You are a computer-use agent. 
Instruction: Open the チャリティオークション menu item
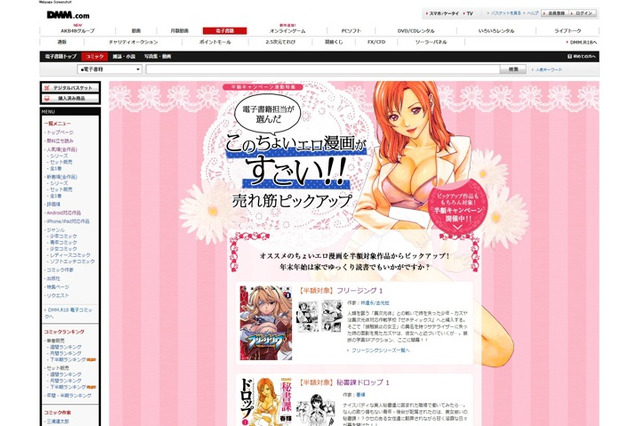(133, 42)
